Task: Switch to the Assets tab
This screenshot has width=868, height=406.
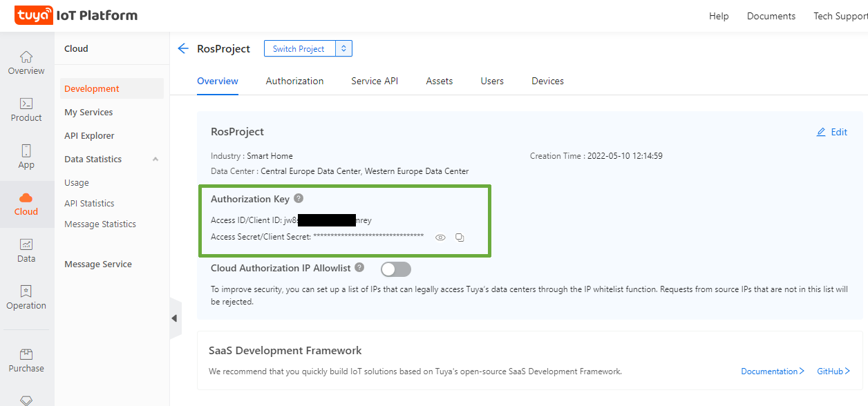Action: click(x=440, y=81)
